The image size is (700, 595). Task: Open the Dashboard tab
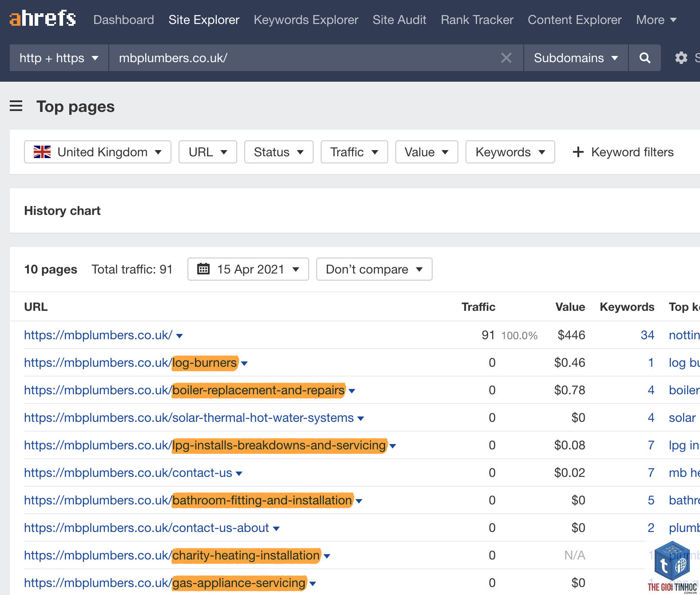[x=123, y=20]
